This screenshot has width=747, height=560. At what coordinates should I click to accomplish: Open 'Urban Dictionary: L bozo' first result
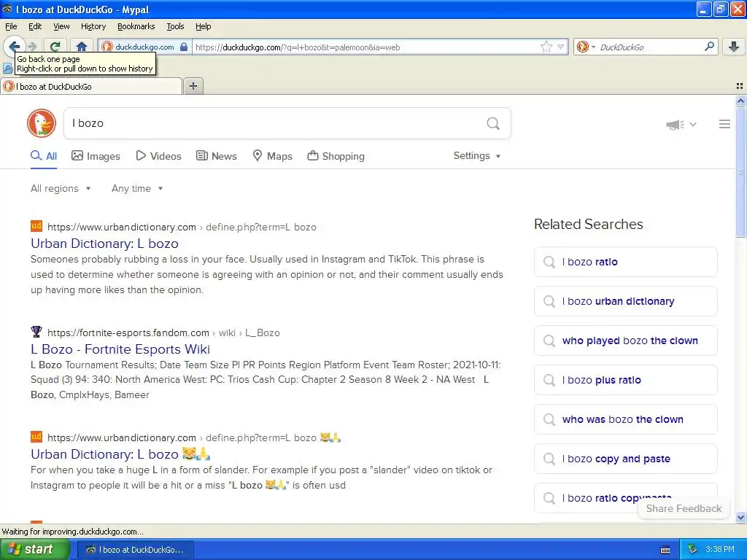click(104, 244)
